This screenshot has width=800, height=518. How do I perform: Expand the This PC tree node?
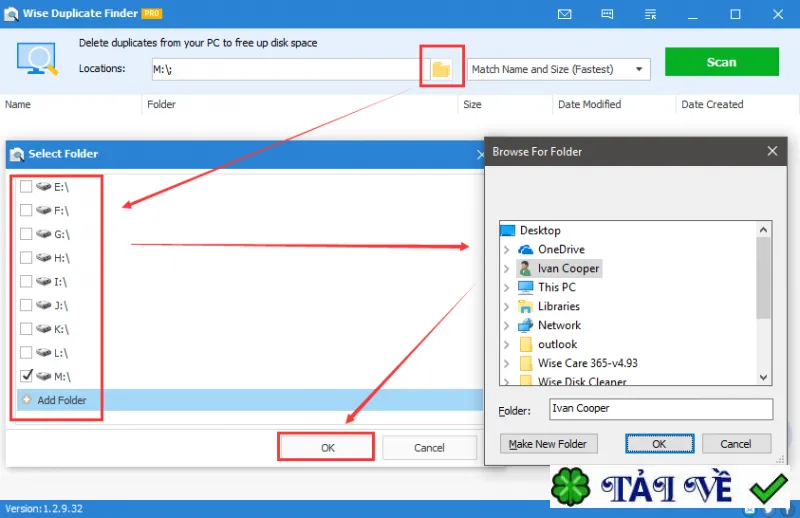[x=506, y=287]
